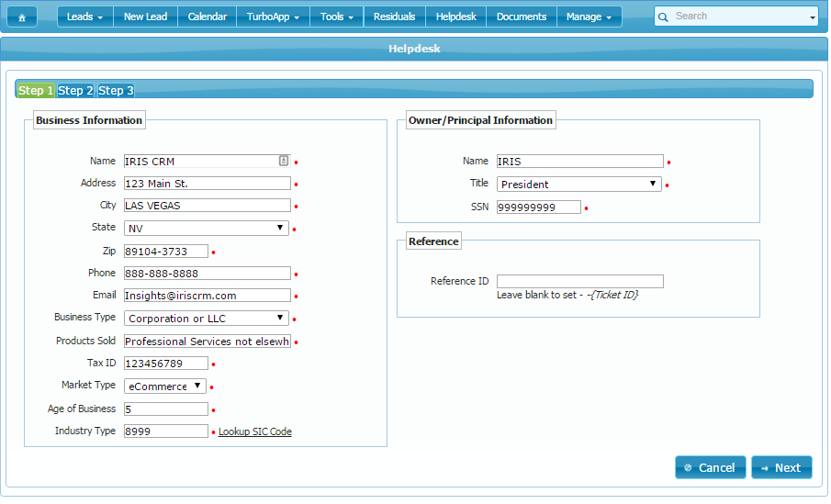Click the contact card icon in Name field
This screenshot has height=504, width=831.
pos(284,161)
